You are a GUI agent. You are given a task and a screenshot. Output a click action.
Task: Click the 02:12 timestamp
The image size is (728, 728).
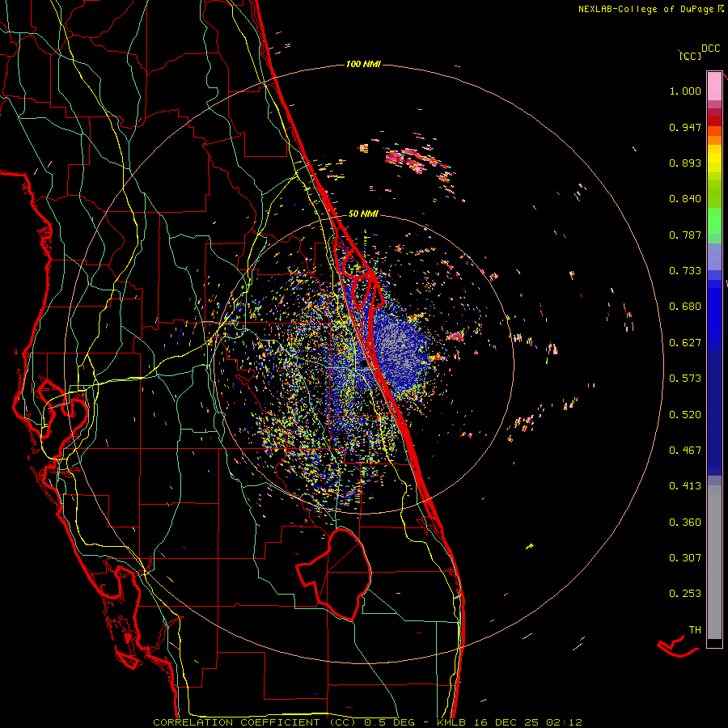[564, 722]
